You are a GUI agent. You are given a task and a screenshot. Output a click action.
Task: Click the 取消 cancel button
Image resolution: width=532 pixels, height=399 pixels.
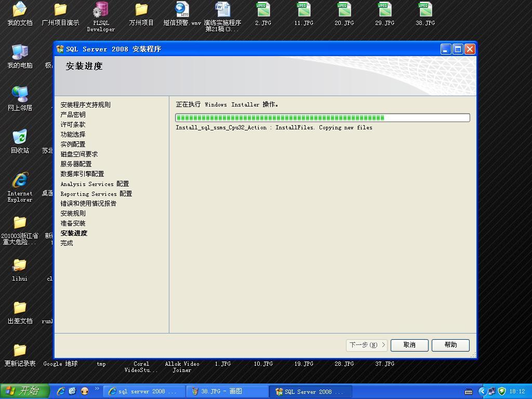[409, 345]
